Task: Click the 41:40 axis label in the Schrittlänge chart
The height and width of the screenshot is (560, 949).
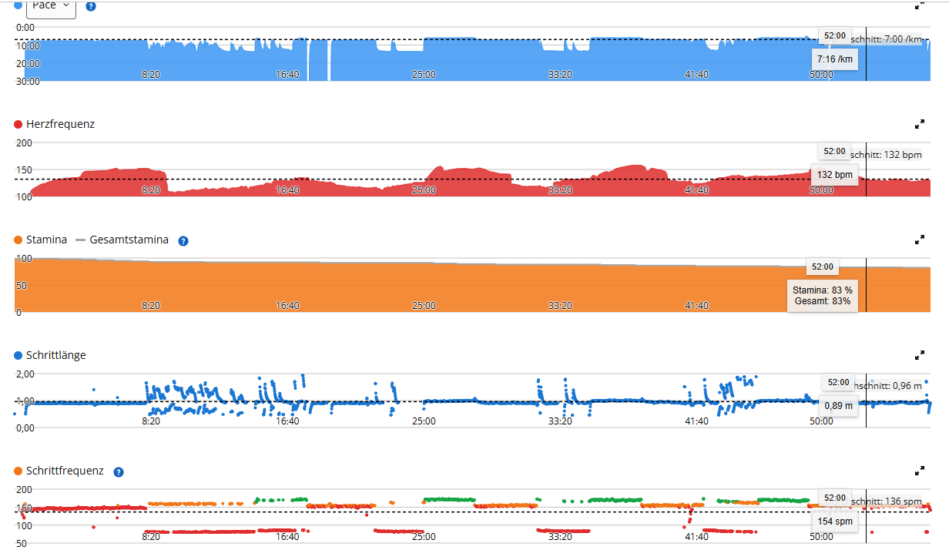Action: 696,421
